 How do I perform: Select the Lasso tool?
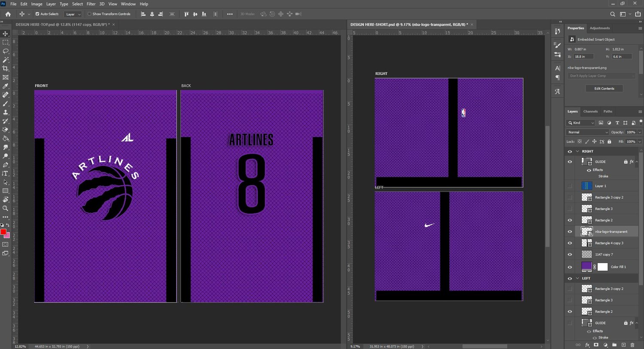pyautogui.click(x=6, y=51)
